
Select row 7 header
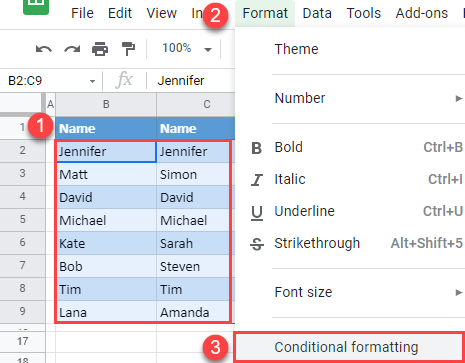(22, 266)
